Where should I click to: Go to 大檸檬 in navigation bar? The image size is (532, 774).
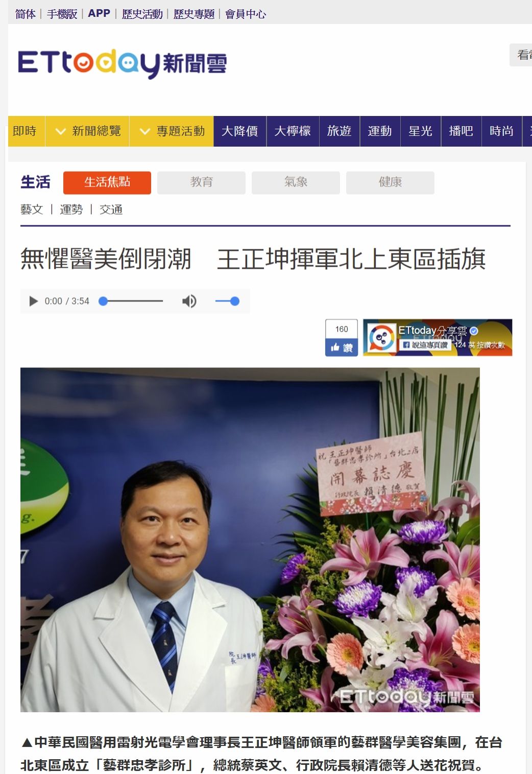(x=293, y=131)
